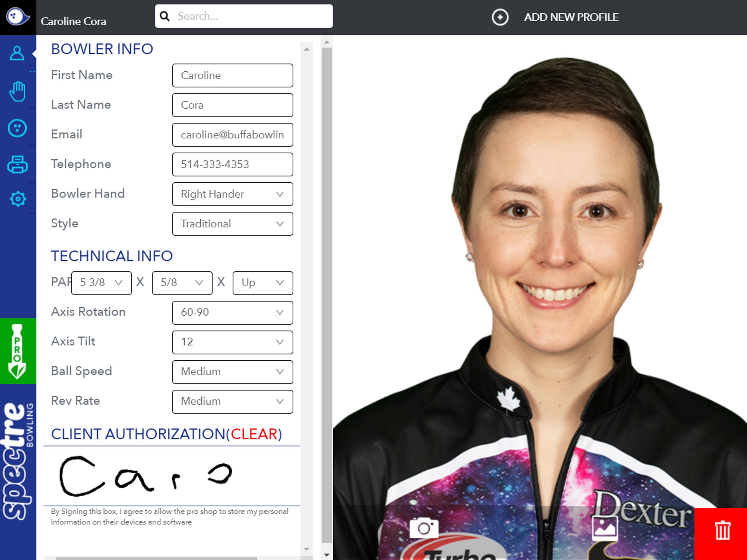This screenshot has width=747, height=560.
Task: Delete the profile photo with trash icon
Action: 722,530
